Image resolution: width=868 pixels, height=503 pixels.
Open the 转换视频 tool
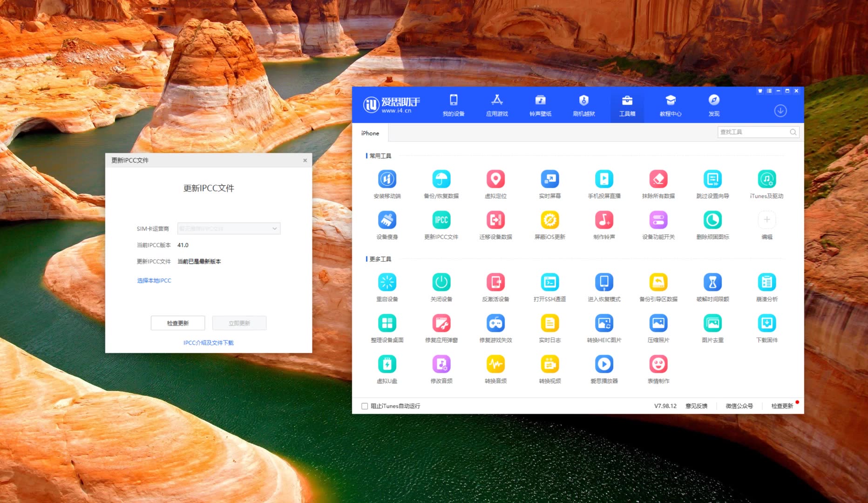[x=550, y=364]
